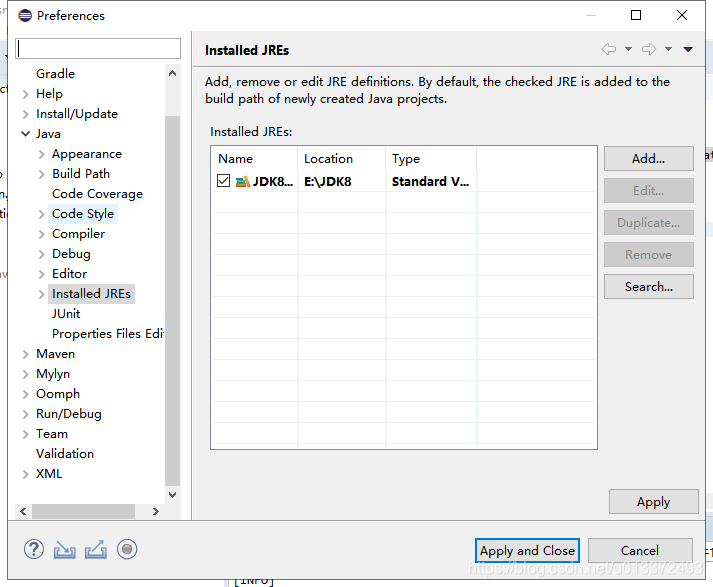Select Code Coverage preferences page
This screenshot has height=587, width=713.
pyautogui.click(x=97, y=194)
